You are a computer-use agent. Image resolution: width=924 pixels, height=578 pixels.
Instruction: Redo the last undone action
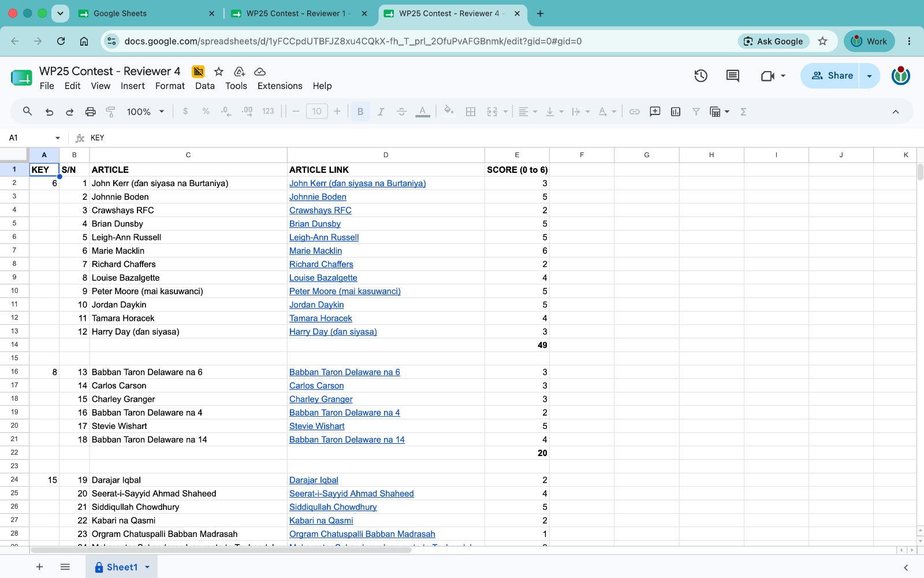70,112
